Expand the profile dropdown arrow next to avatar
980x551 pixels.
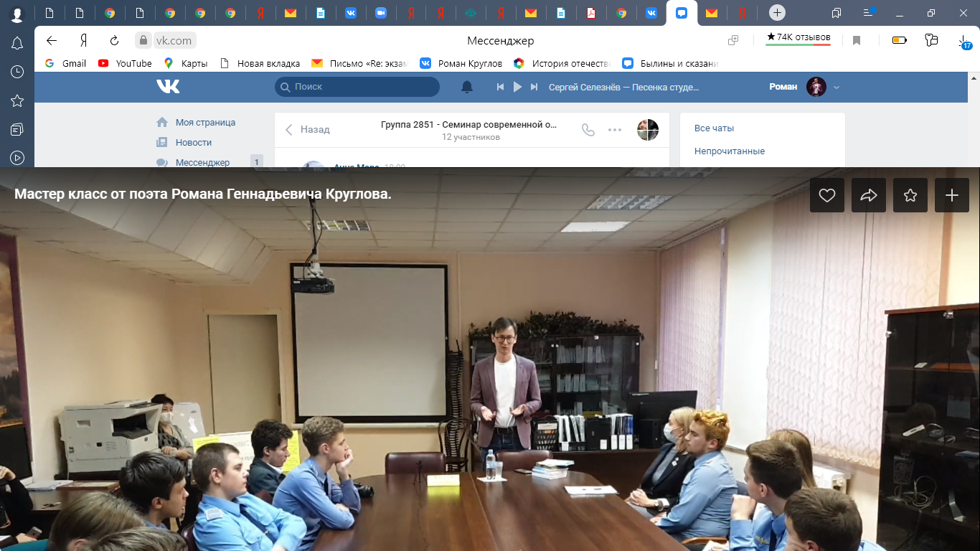[836, 88]
